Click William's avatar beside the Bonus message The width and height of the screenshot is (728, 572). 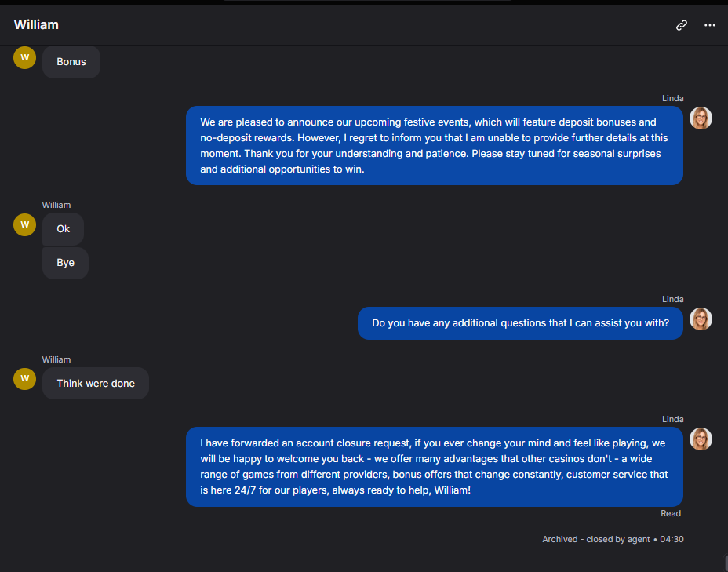(x=24, y=57)
